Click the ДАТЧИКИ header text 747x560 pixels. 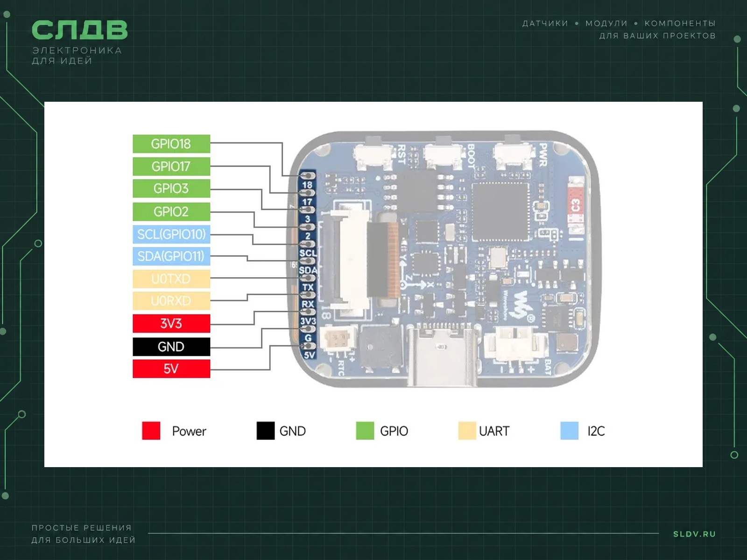[x=545, y=23]
